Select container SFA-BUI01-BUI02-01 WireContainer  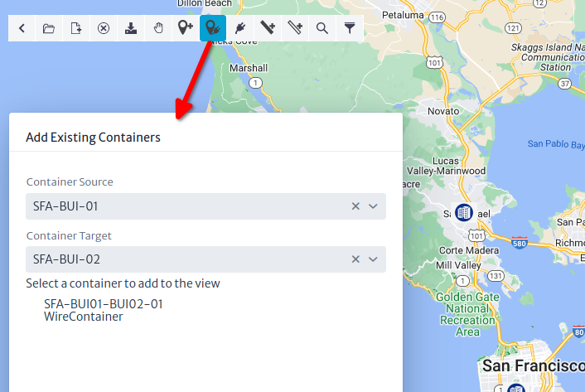pyautogui.click(x=104, y=310)
